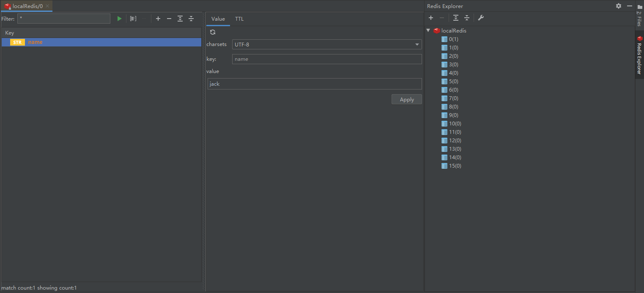The width and height of the screenshot is (644, 293).
Task: Collapse the localRedis tree node
Action: pos(428,30)
